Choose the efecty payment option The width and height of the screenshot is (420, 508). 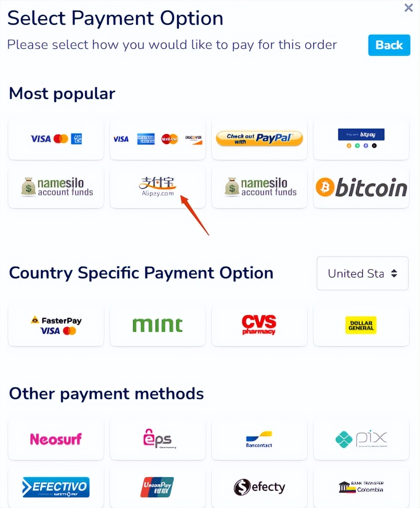(x=259, y=487)
